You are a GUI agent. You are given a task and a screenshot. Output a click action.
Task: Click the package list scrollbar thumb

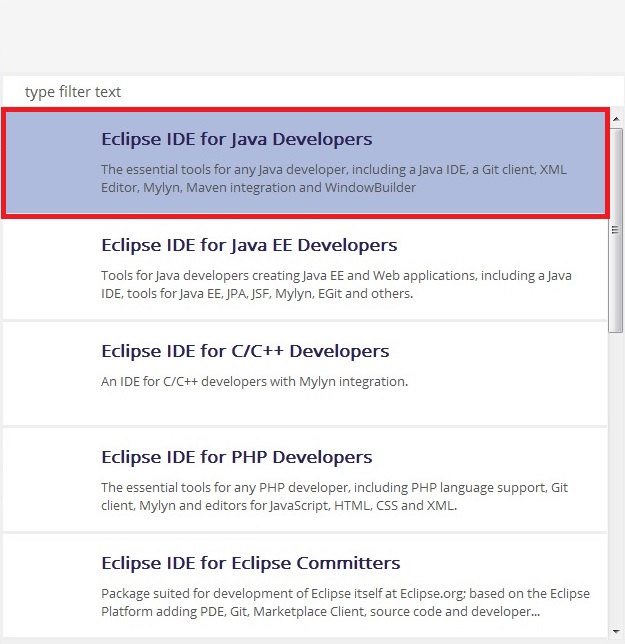[x=616, y=230]
